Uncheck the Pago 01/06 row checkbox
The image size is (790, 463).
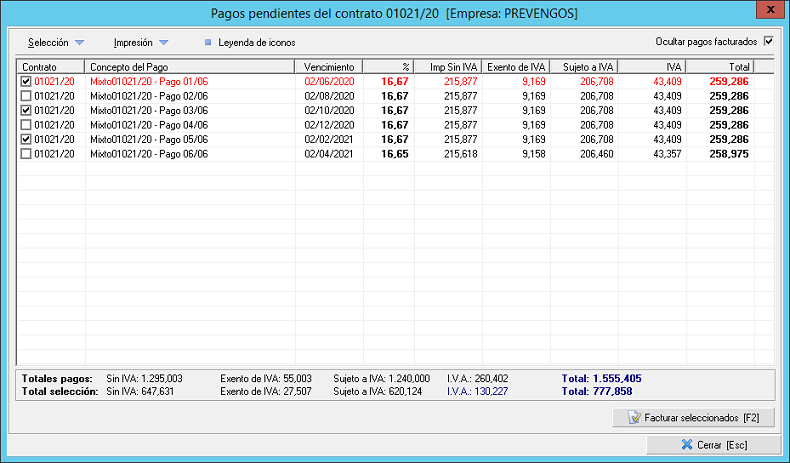tap(26, 81)
